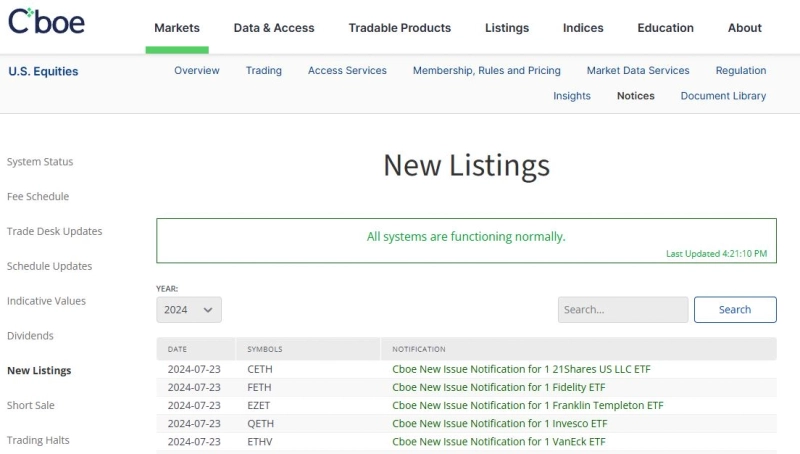
Task: Go to the Education section
Action: (665, 28)
